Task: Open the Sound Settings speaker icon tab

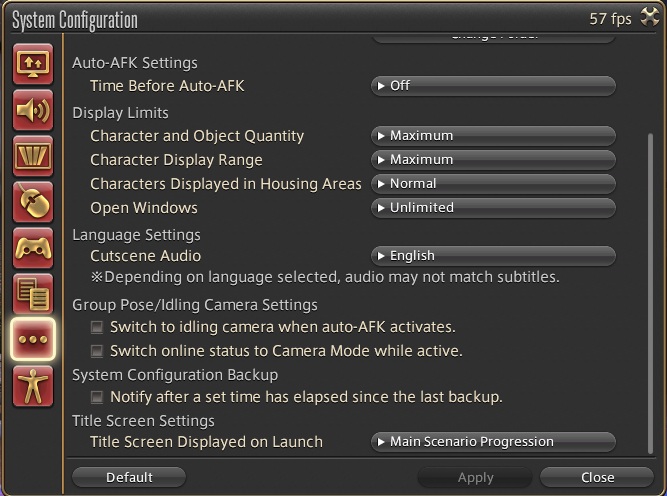Action: tap(33, 110)
